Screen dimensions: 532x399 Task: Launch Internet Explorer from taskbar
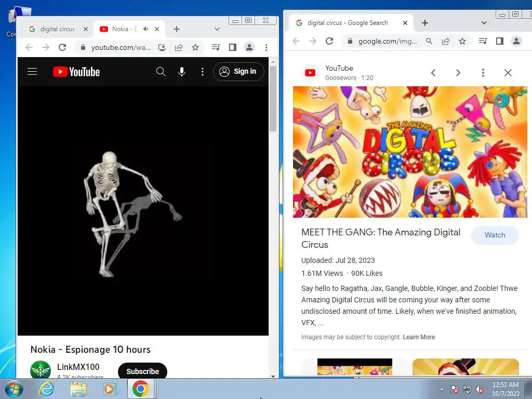[46, 389]
